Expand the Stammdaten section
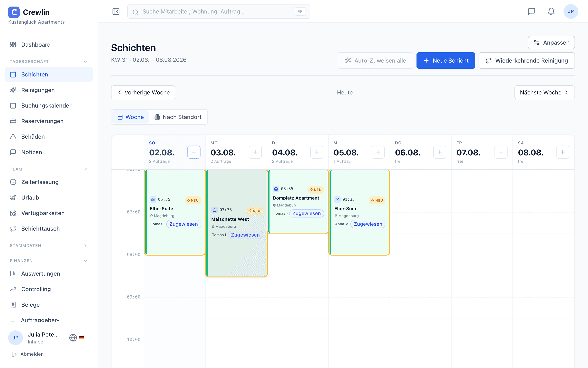This screenshot has width=588, height=368. click(49, 246)
